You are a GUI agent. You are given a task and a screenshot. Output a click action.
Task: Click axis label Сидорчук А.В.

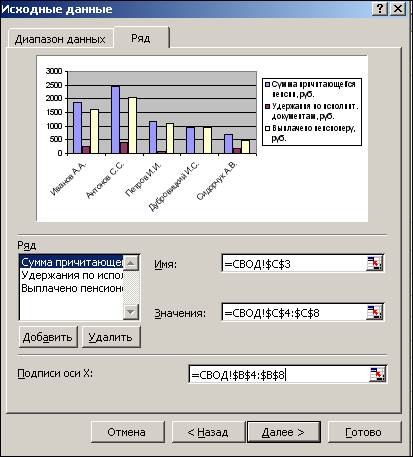(x=217, y=181)
